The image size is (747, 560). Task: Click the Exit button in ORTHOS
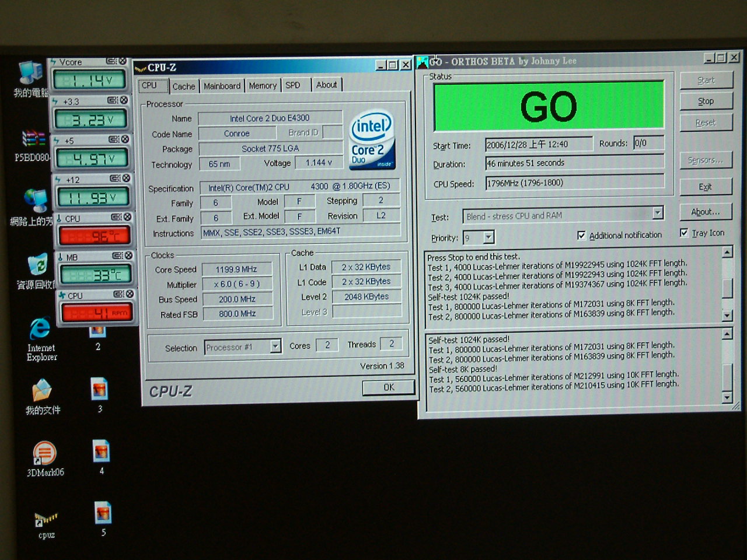coord(706,187)
